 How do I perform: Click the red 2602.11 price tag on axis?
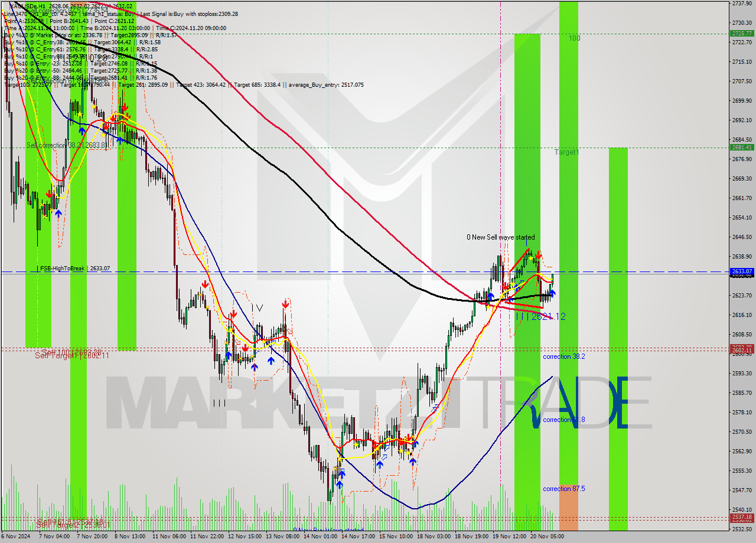(742, 350)
